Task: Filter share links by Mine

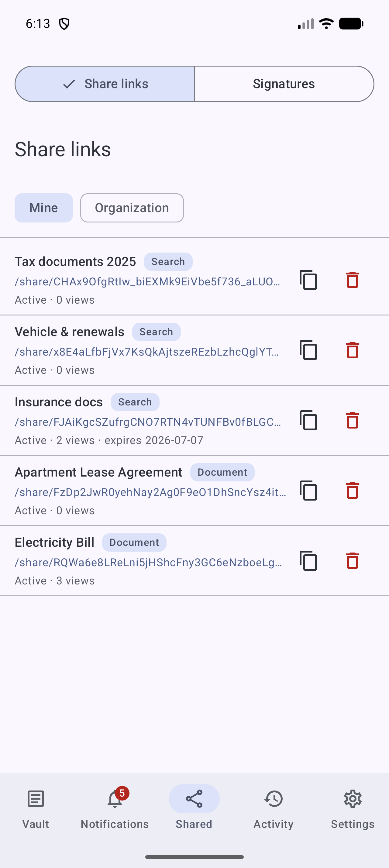Action: click(x=44, y=208)
